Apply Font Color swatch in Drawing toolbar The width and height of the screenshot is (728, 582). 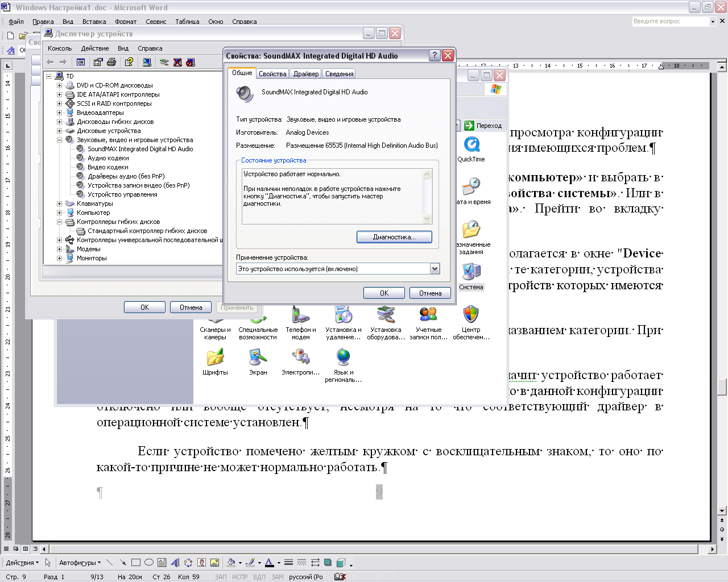[x=270, y=563]
